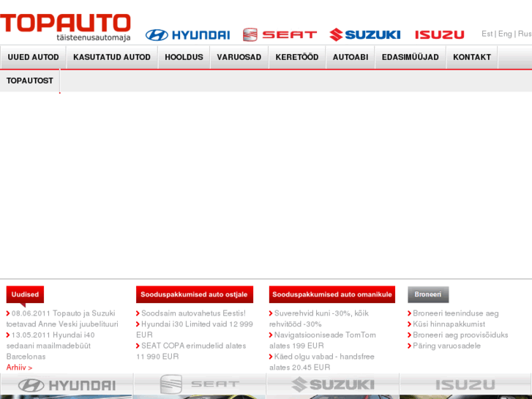This screenshot has width=532, height=399.
Task: Open the Edasimüüjad menu item
Action: [x=411, y=57]
